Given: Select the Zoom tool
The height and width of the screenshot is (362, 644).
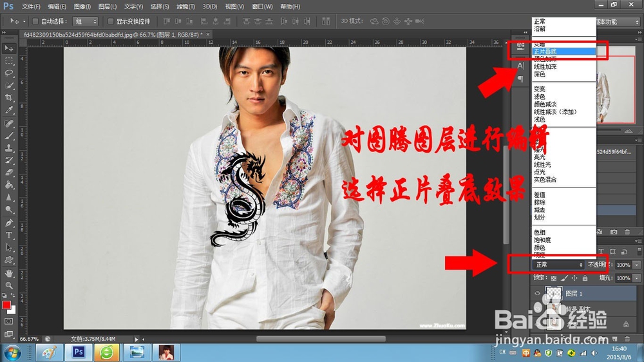Looking at the screenshot, I should [x=8, y=285].
